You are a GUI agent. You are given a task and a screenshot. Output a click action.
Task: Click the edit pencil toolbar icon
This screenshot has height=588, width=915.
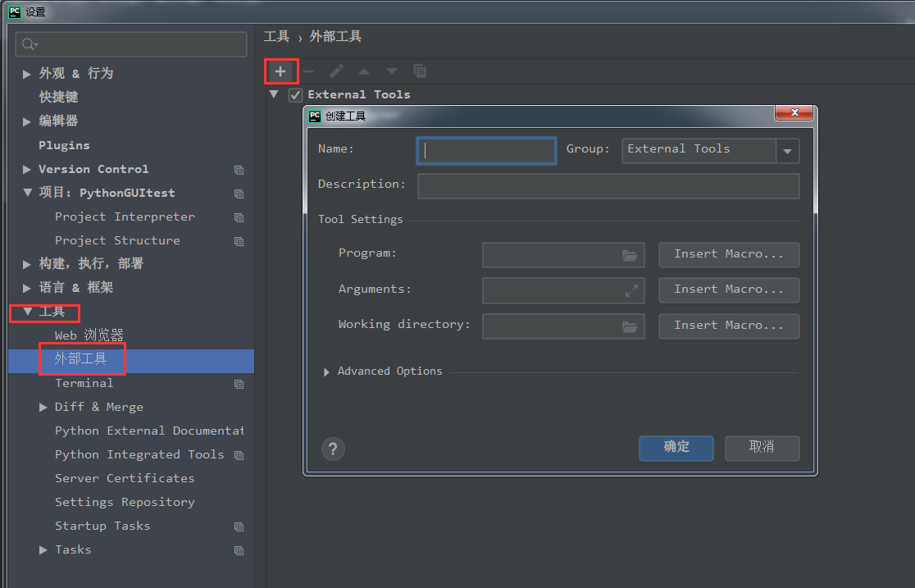coord(336,71)
